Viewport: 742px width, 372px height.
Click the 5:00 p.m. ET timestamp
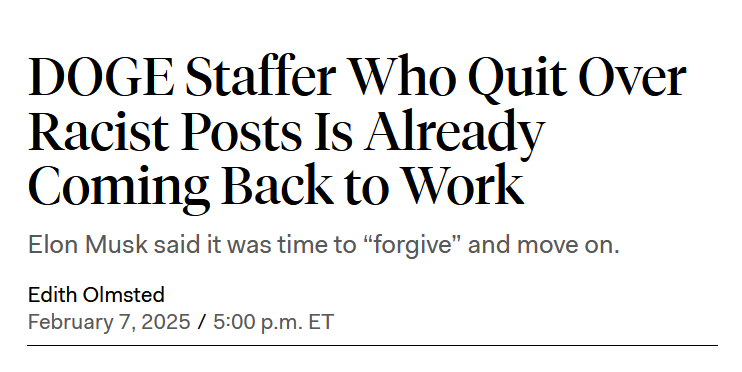pos(274,322)
